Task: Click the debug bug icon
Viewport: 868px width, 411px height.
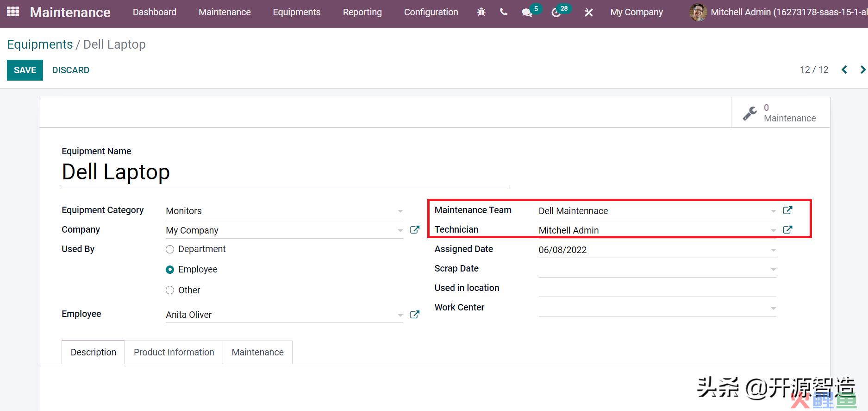Action: click(481, 12)
